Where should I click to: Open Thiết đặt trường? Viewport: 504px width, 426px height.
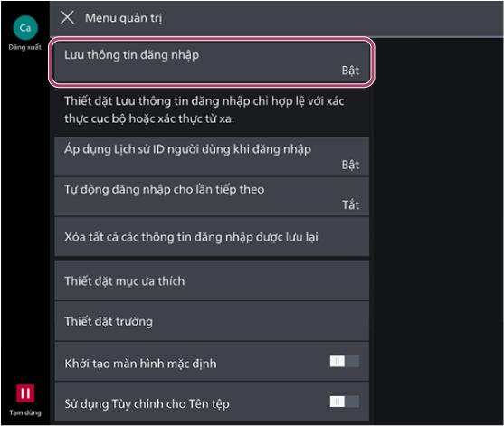tap(212, 321)
